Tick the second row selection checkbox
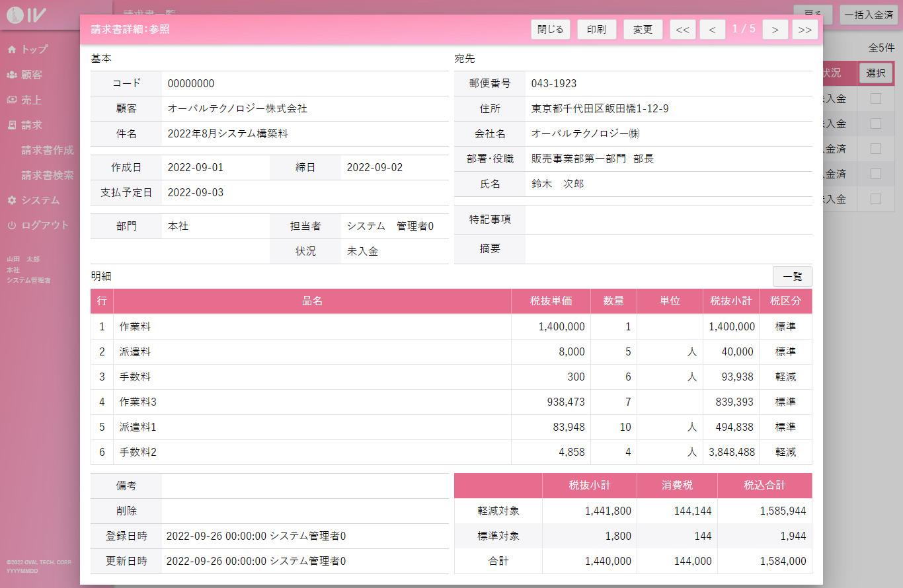This screenshot has width=903, height=588. point(876,124)
